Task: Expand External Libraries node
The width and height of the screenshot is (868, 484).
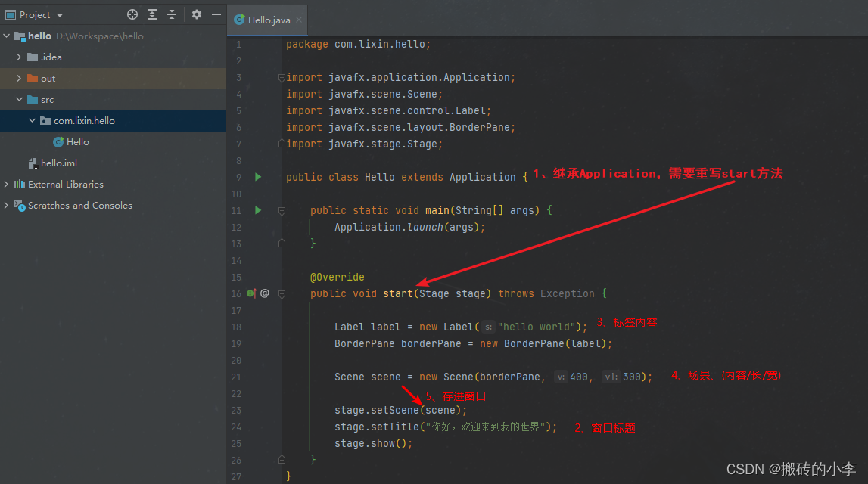Action: (x=7, y=185)
